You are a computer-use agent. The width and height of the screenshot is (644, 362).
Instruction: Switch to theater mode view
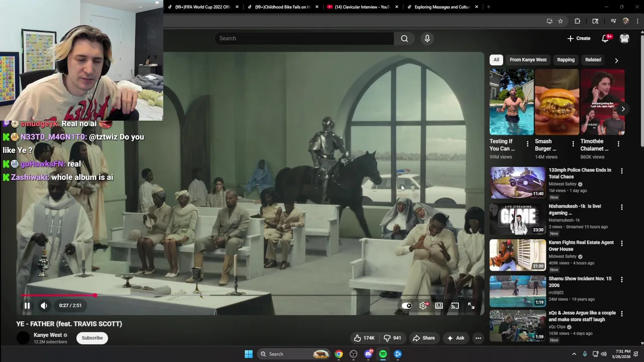[439, 306]
